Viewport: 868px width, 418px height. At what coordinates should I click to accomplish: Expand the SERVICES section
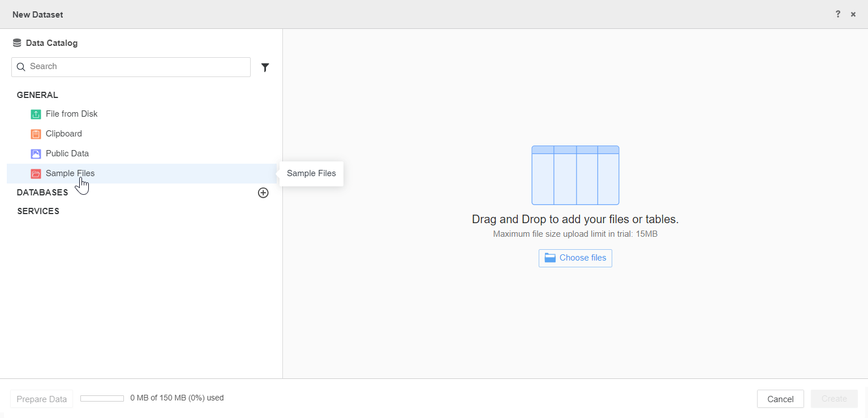coord(38,211)
